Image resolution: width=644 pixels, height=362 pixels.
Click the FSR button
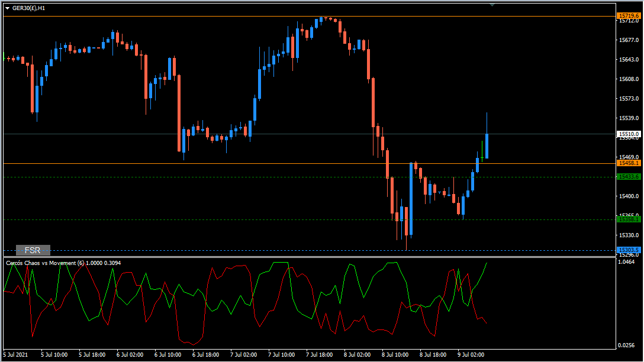pyautogui.click(x=33, y=250)
